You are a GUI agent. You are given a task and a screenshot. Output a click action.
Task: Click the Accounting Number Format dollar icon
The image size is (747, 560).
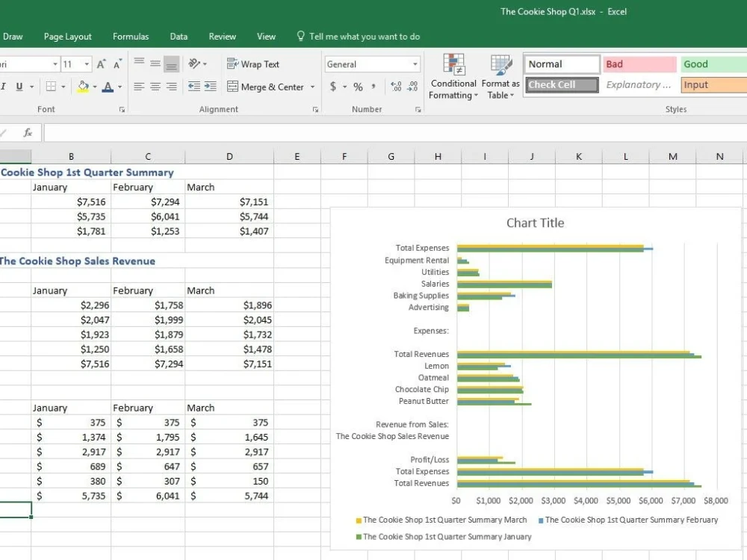pyautogui.click(x=333, y=87)
